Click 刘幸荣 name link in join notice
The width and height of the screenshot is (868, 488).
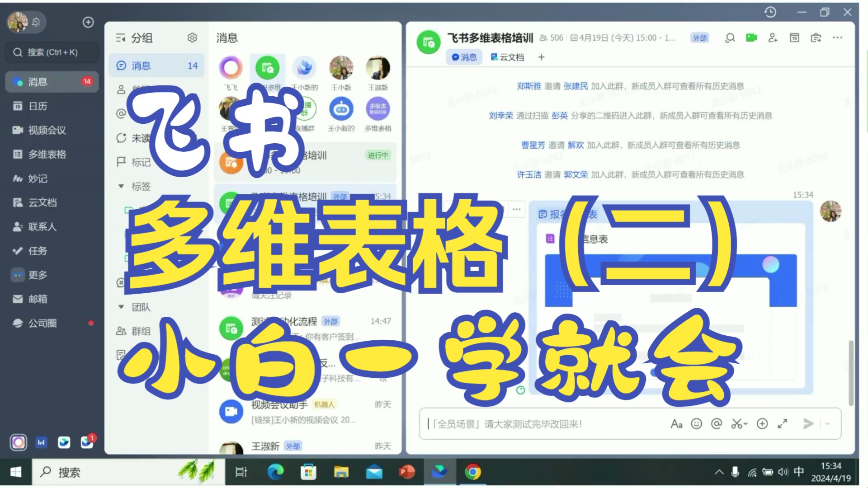(501, 116)
